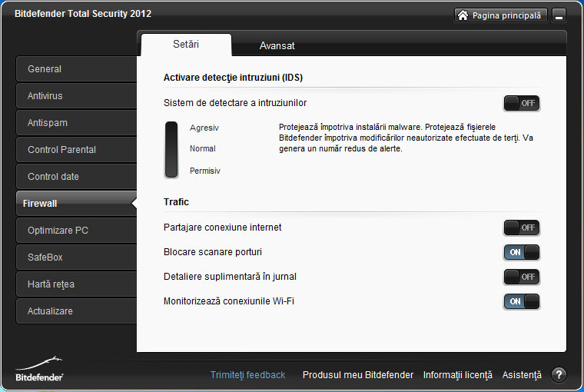Open the SafeBox settings section
This screenshot has width=584, height=392.
[x=75, y=257]
